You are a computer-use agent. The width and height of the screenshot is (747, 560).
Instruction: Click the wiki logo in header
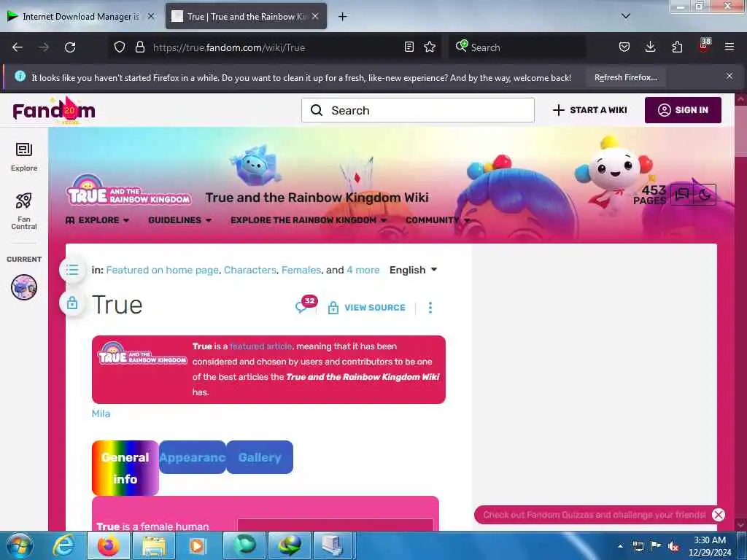tap(128, 190)
